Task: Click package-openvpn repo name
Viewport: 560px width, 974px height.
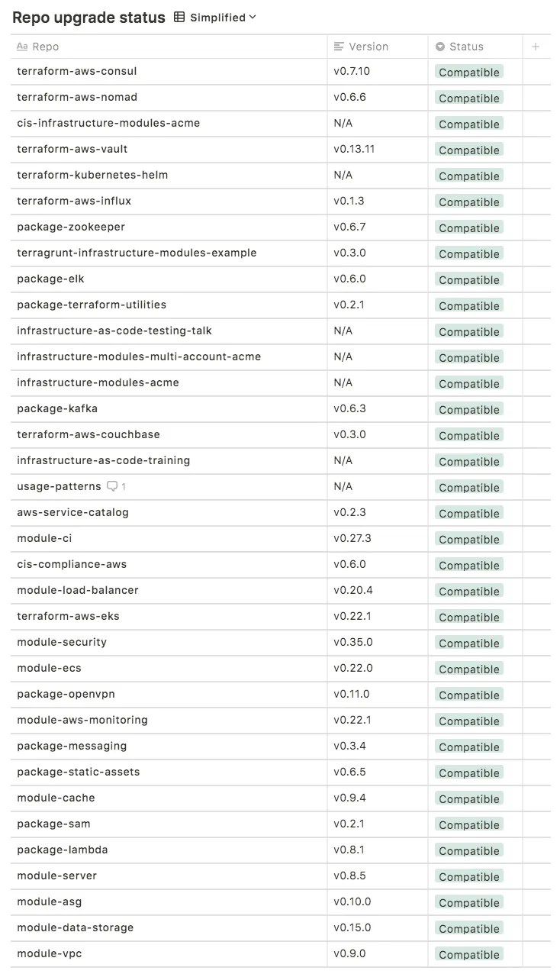Action: 66,694
